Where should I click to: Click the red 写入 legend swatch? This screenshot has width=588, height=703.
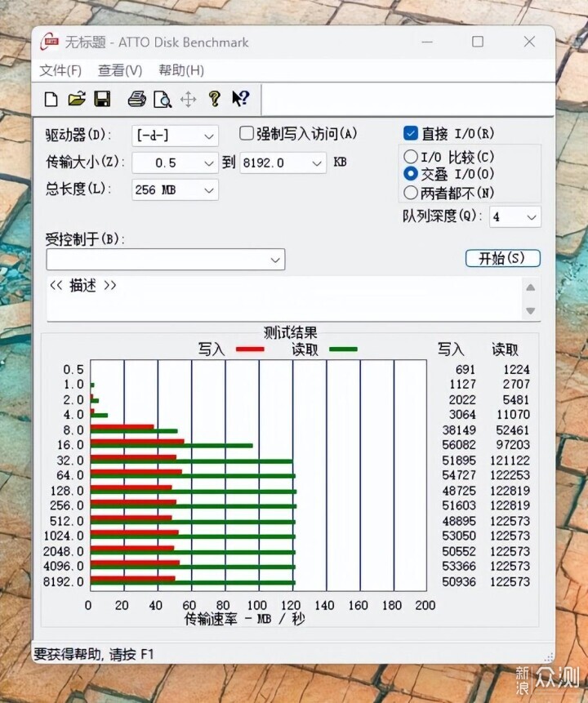tap(250, 349)
